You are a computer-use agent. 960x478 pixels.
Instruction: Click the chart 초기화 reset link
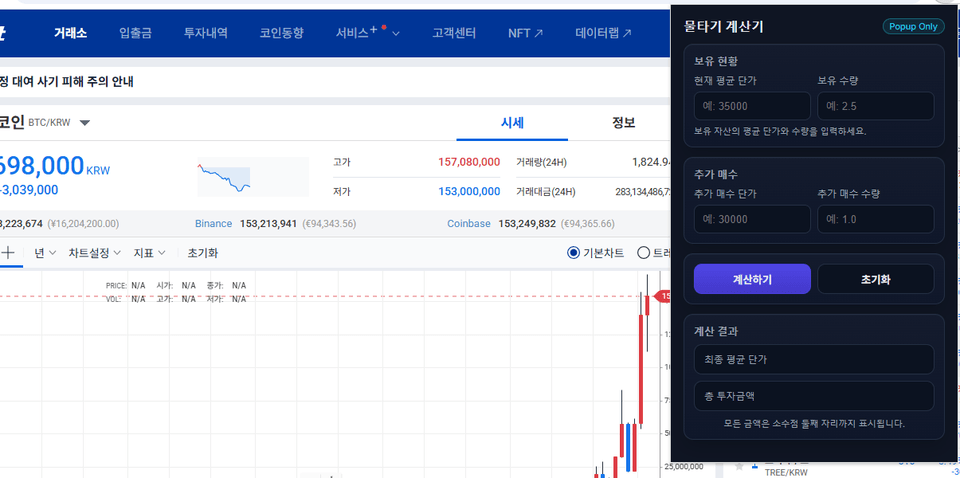[x=203, y=253]
